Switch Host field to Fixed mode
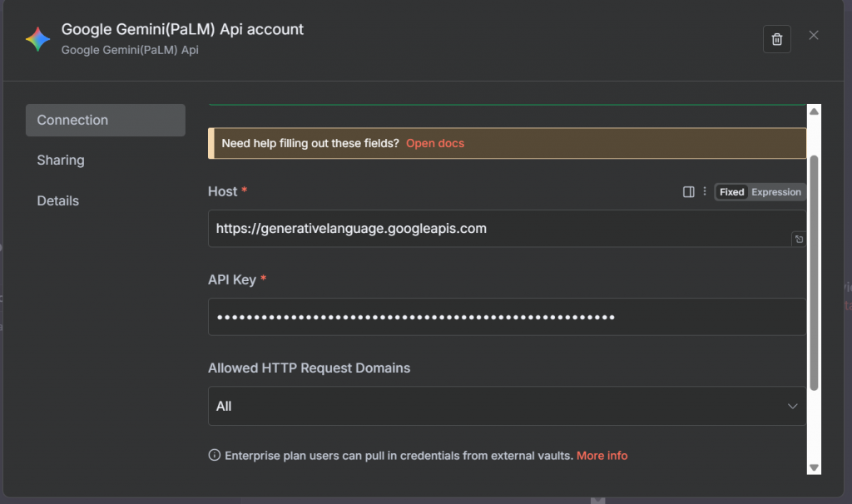 tap(732, 192)
